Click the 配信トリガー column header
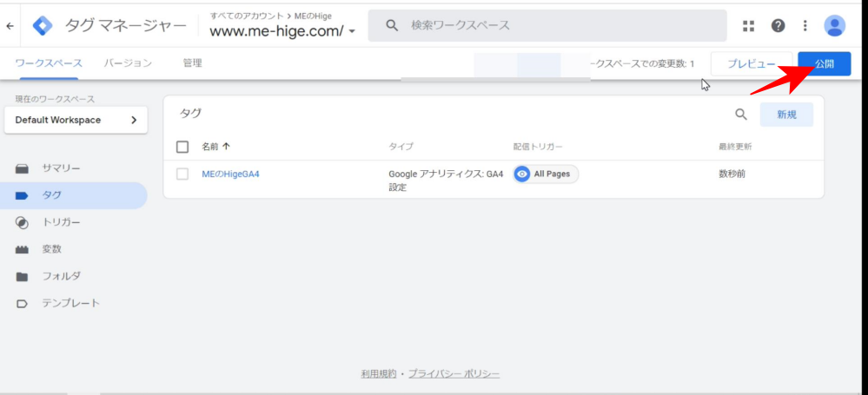 538,147
